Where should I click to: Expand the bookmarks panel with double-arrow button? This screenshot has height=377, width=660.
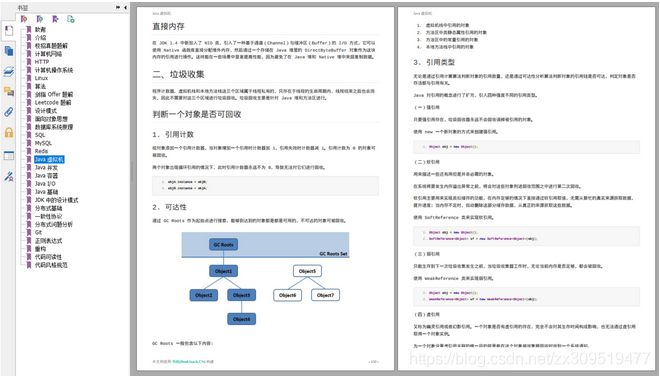[x=118, y=7]
